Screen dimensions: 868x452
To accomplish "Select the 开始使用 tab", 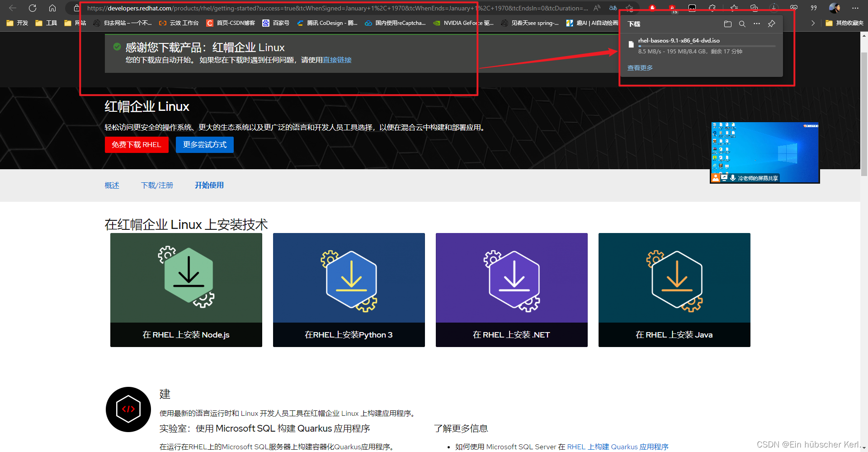I will pyautogui.click(x=209, y=186).
